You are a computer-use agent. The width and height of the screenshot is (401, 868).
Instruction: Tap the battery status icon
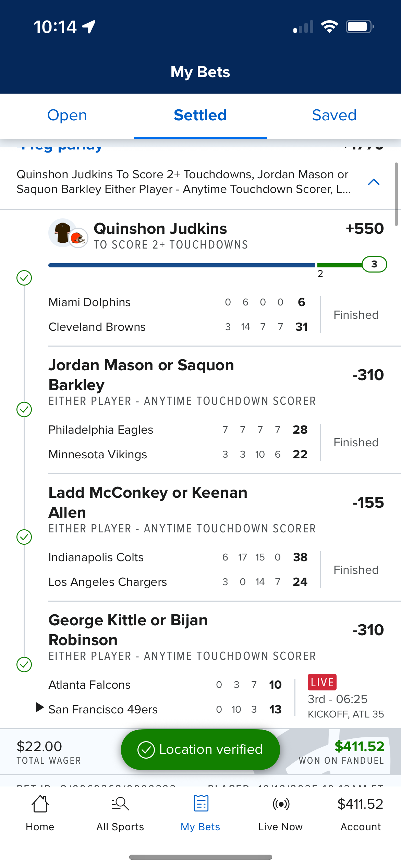point(359,27)
